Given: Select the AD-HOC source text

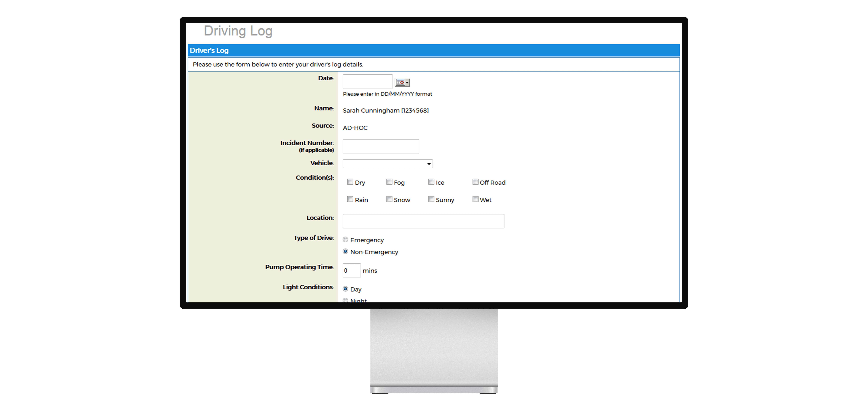Looking at the screenshot, I should click(x=355, y=128).
